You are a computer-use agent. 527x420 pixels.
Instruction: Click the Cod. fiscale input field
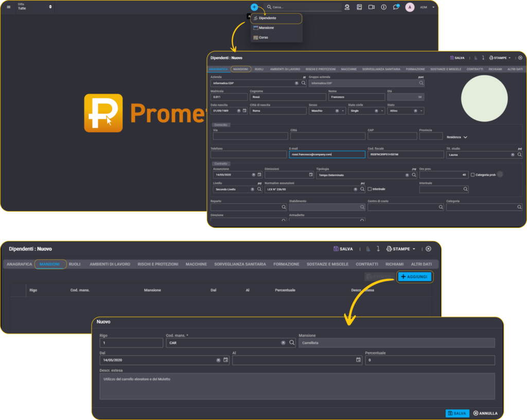pos(406,154)
